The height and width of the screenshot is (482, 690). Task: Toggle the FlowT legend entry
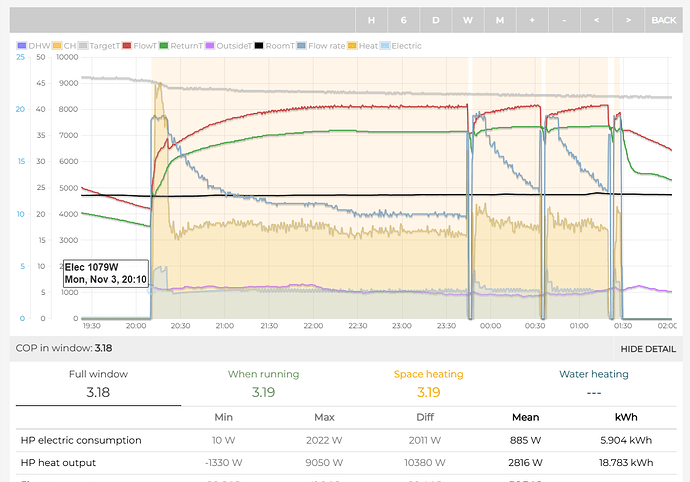144,45
